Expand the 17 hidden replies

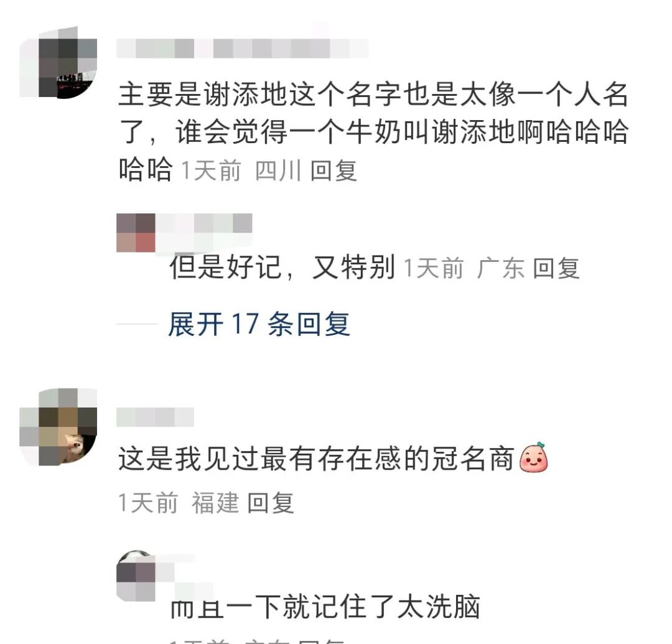[x=259, y=324]
